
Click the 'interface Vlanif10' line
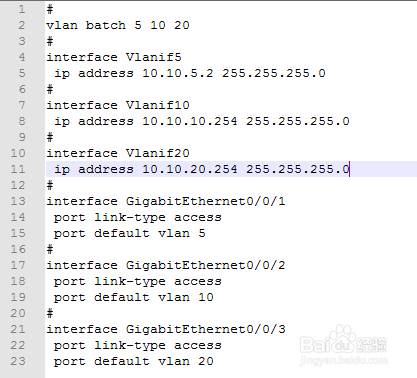[118, 105]
